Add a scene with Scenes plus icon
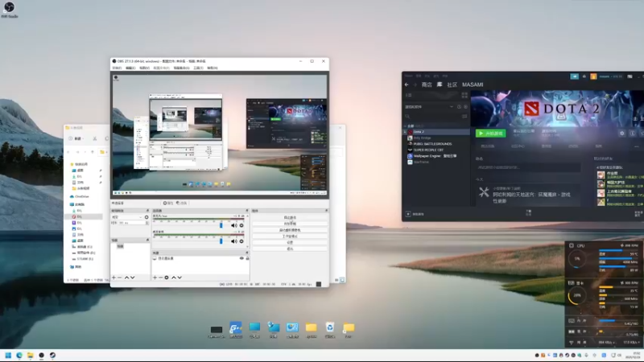The image size is (644, 362). tap(114, 278)
